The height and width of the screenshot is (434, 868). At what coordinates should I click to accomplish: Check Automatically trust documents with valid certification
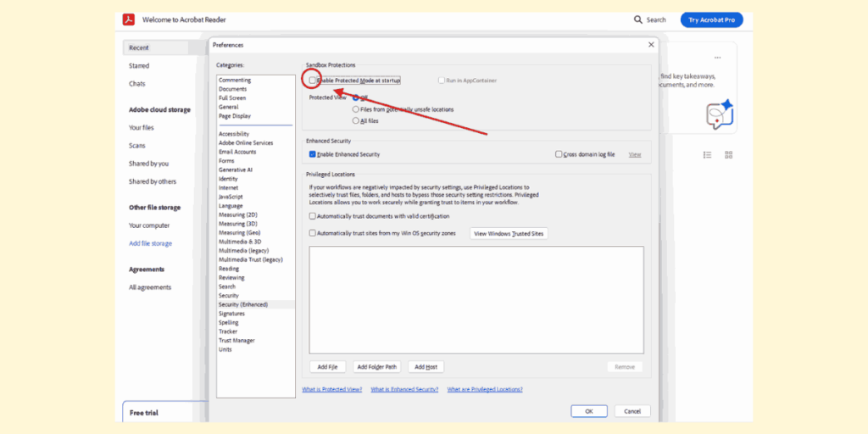click(312, 216)
